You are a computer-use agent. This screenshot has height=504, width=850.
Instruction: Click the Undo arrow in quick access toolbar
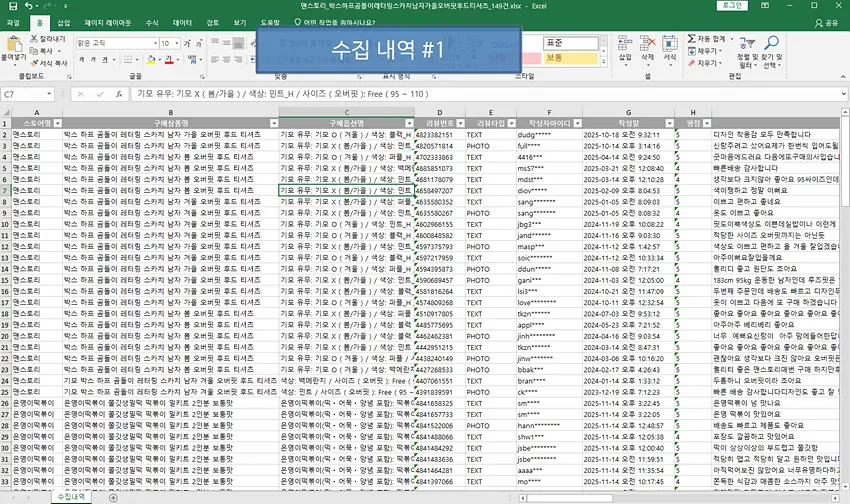28,6
